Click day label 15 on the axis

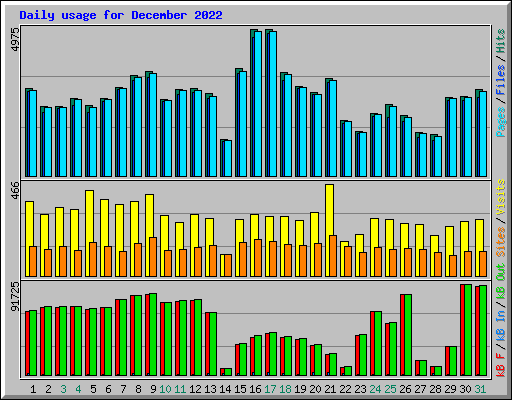tap(240, 389)
